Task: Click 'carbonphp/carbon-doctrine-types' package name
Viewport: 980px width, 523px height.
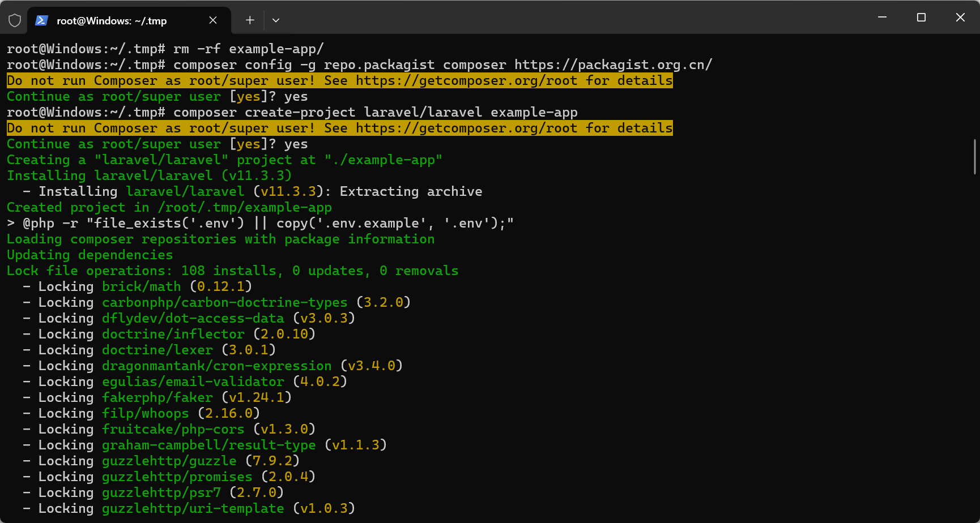Action: [x=225, y=302]
